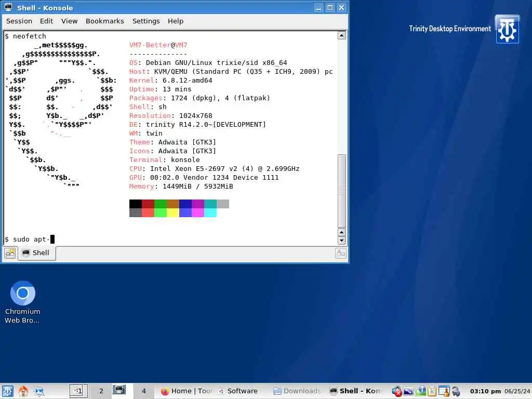The width and height of the screenshot is (532, 399).
Task: Click the scroll-up arrow atop Konsole's scrollbar
Action: [x=342, y=35]
